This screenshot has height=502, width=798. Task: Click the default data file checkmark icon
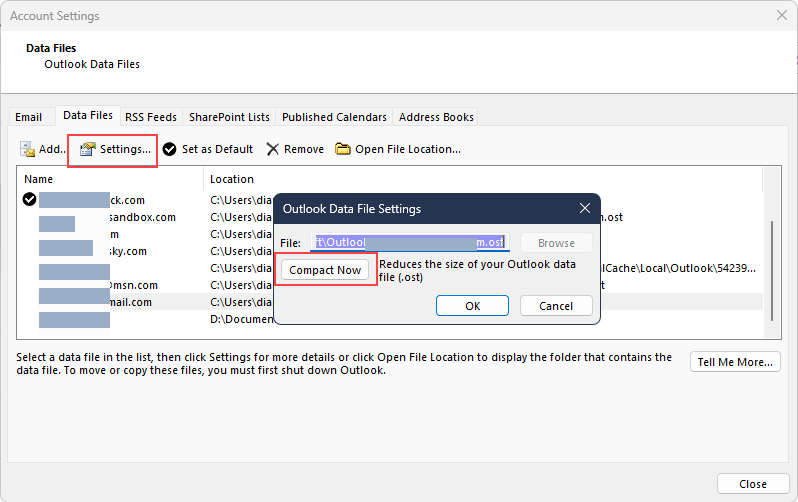[30, 199]
